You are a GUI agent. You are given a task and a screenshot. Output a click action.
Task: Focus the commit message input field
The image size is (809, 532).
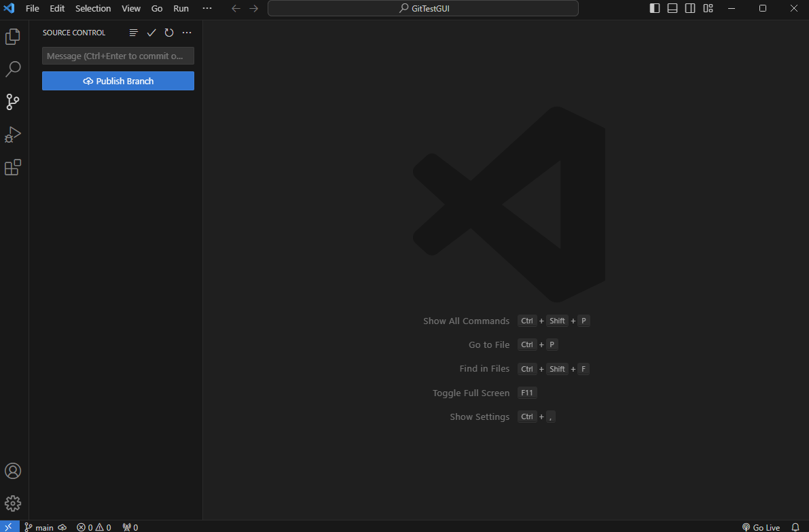point(118,56)
